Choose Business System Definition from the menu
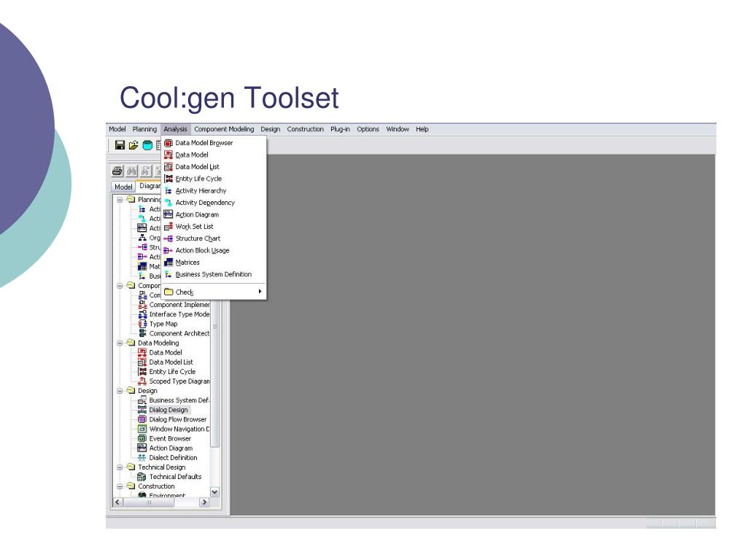Viewport: 747px width, 560px height. coord(214,274)
